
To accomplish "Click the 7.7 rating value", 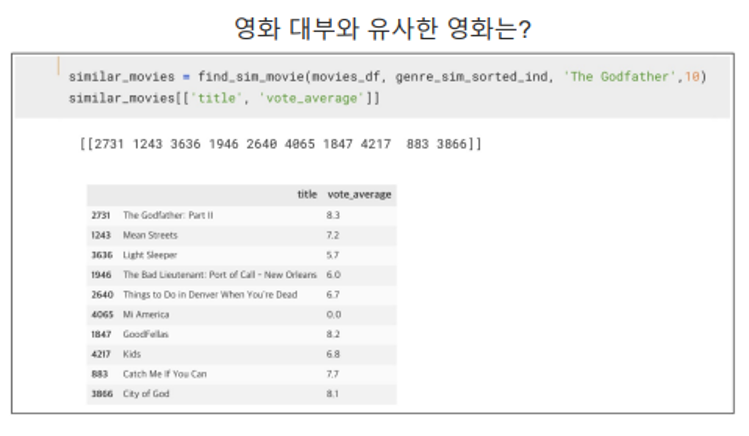I will 333,374.
